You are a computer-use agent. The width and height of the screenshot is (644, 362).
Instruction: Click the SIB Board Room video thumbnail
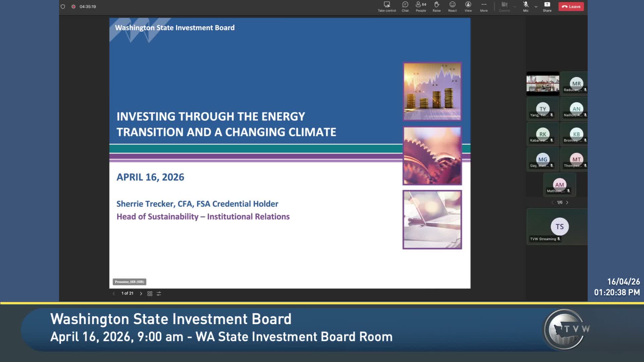[543, 83]
